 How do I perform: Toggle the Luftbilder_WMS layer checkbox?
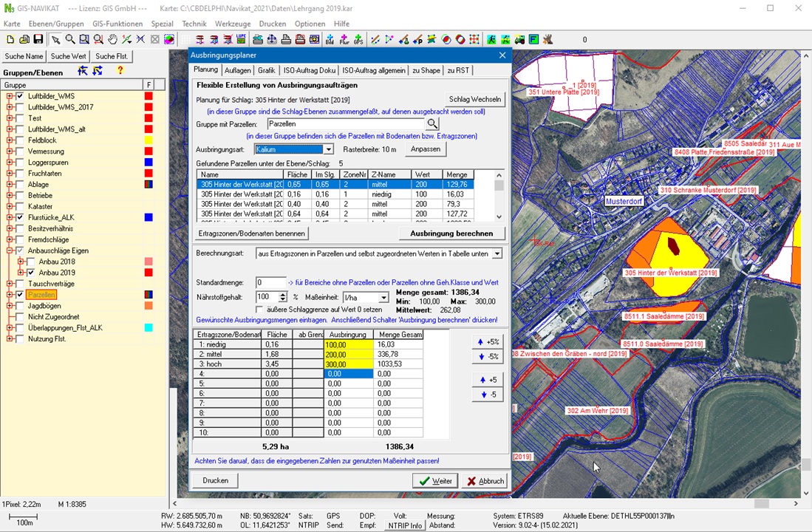[21, 96]
